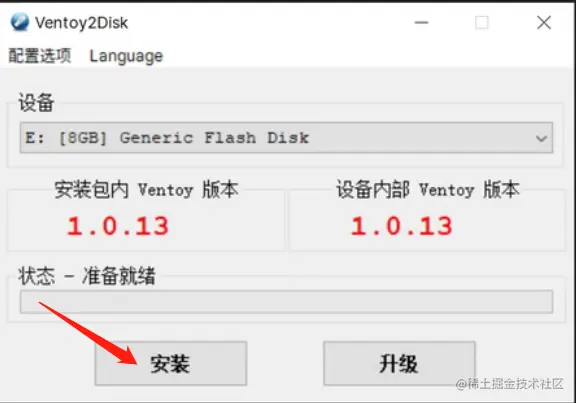Click the 状态 - 准备就绪 status label

87,276
